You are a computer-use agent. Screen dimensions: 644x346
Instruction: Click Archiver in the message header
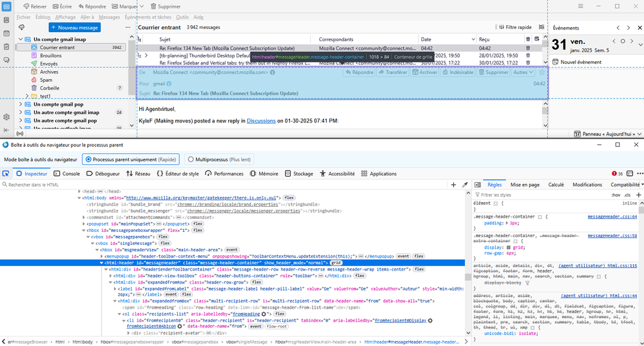click(425, 72)
